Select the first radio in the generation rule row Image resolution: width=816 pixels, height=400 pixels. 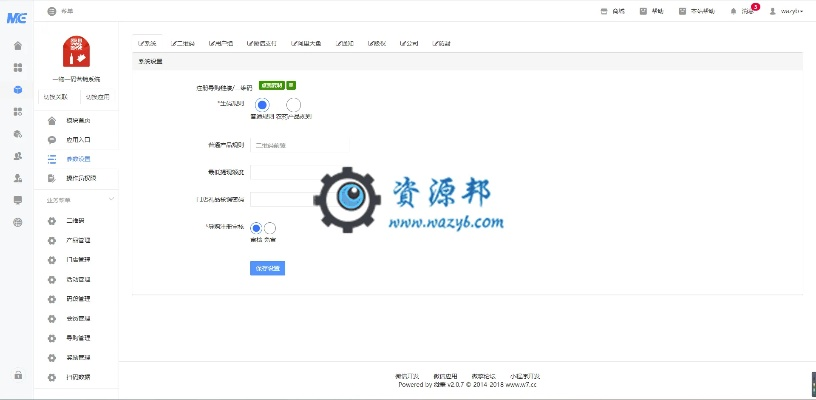tap(262, 105)
